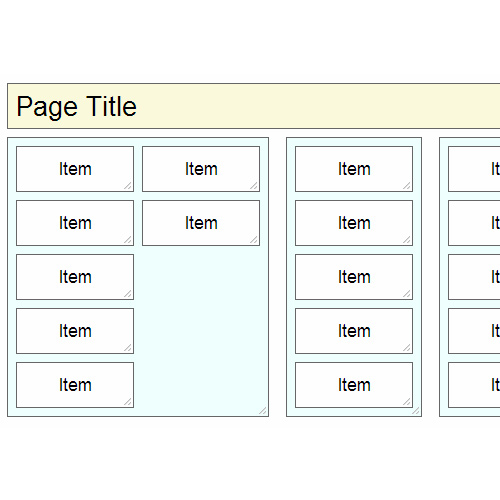The width and height of the screenshot is (500, 500).
Task: Select top partially visible Item in right panel
Action: point(474,169)
